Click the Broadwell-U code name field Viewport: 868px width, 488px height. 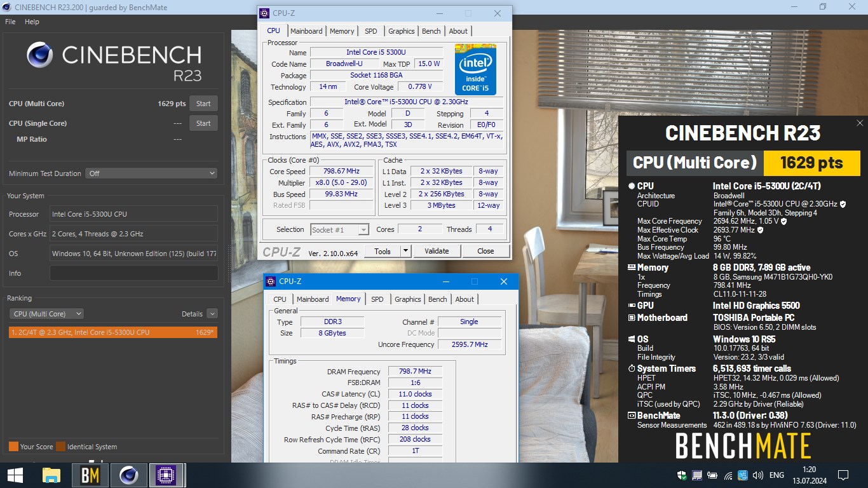[x=344, y=64]
